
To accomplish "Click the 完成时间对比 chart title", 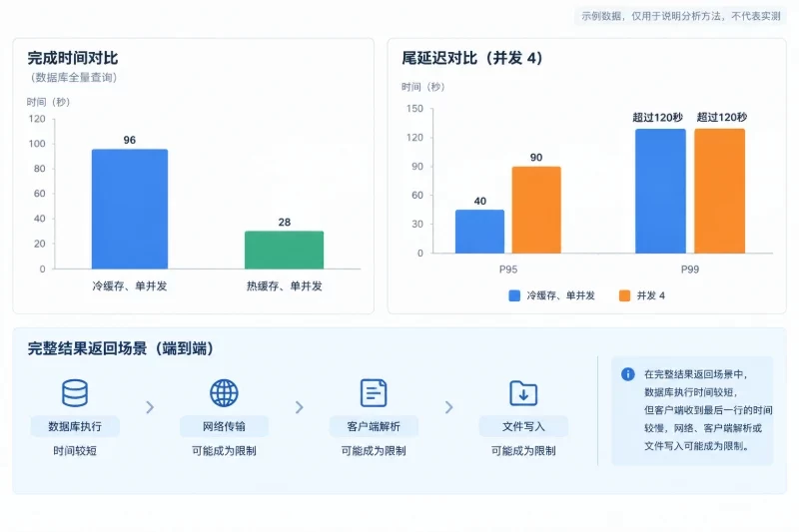I will pos(73,58).
